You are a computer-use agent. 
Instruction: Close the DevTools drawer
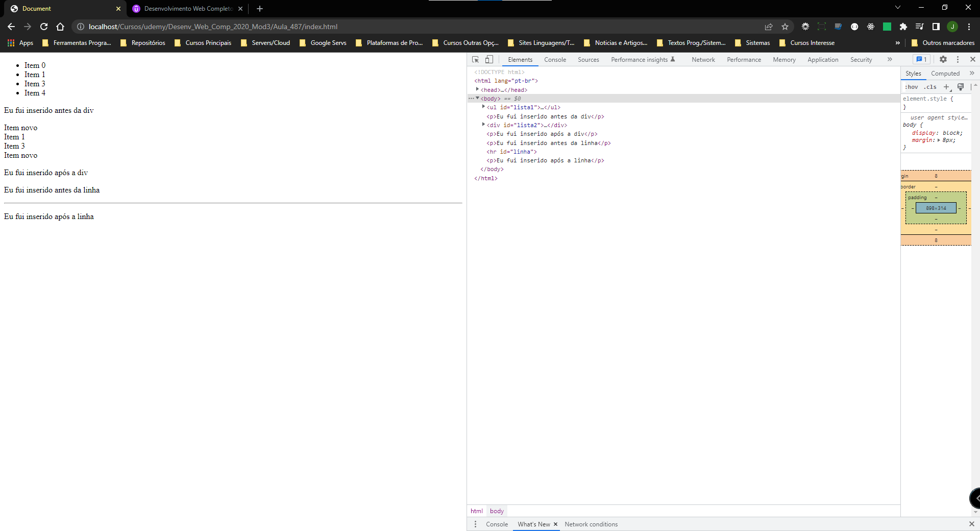(x=971, y=524)
